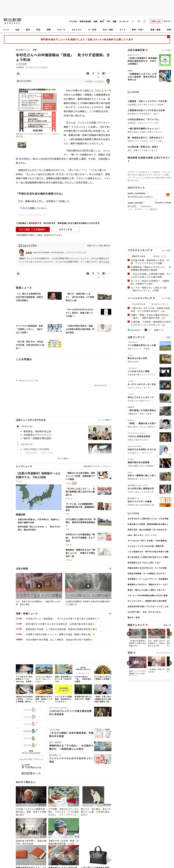174x868 pixels.
Task: Open 能登半島地震 link in top bar
Action: coord(85,21)
